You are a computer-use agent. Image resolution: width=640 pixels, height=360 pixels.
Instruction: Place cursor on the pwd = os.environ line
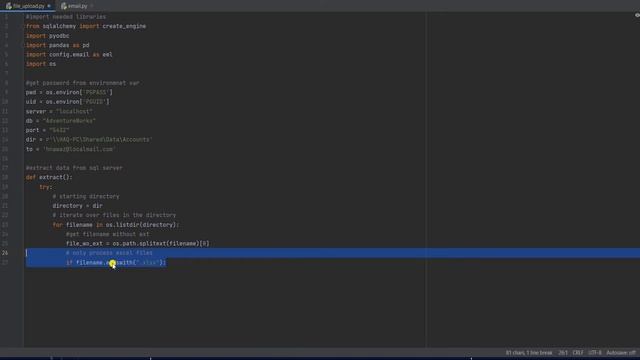[69, 92]
